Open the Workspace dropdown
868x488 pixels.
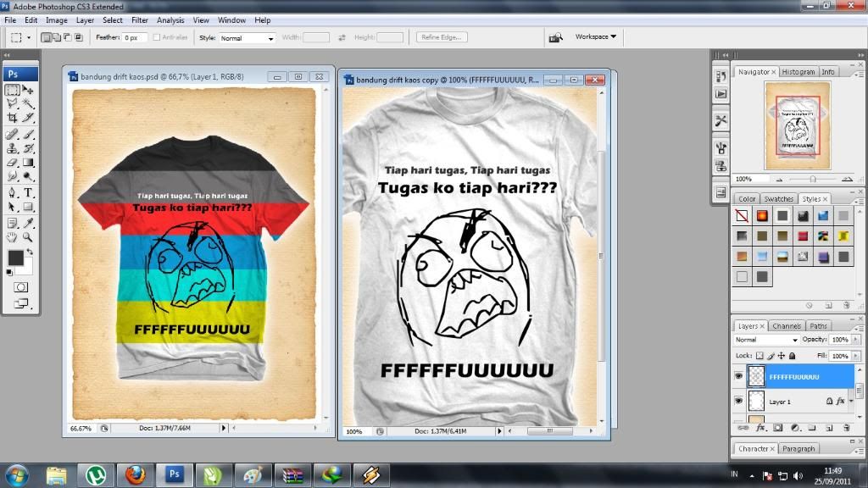(595, 36)
